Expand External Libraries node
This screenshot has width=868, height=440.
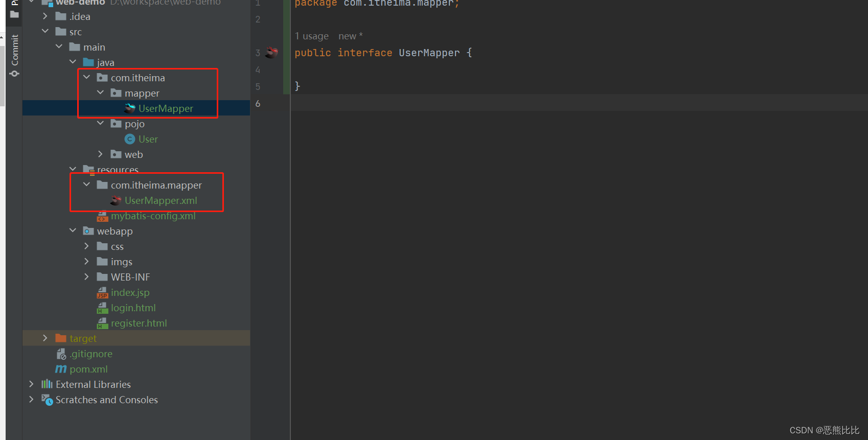(x=31, y=384)
